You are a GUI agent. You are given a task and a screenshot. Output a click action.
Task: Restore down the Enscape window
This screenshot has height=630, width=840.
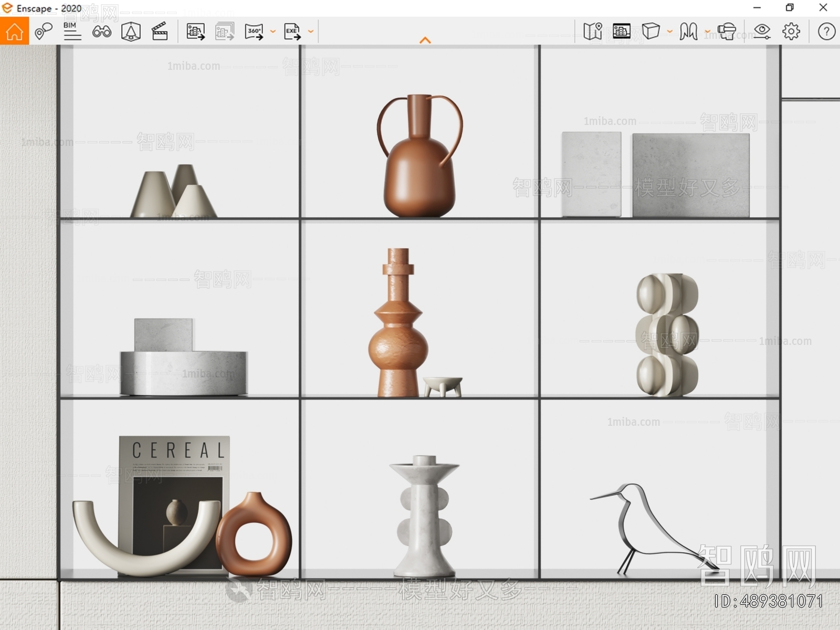(790, 7)
